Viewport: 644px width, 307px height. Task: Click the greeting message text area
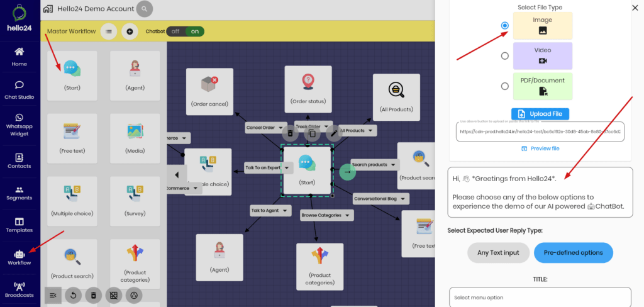tap(540, 193)
